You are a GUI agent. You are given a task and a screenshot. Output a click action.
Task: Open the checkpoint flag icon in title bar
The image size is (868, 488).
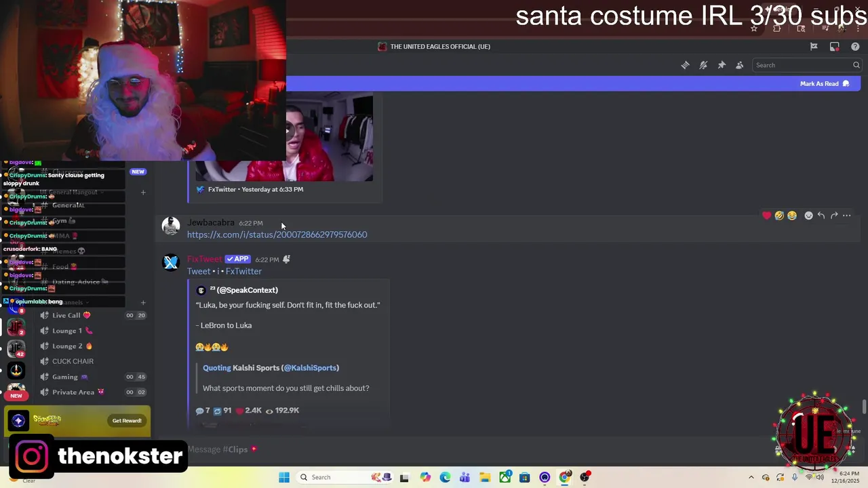(814, 46)
